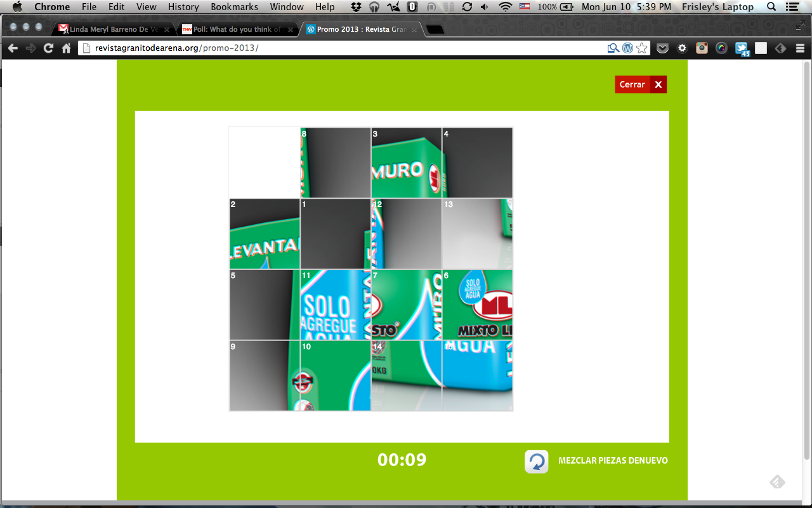Click the color wheel extension icon
The height and width of the screenshot is (508, 812).
point(721,48)
